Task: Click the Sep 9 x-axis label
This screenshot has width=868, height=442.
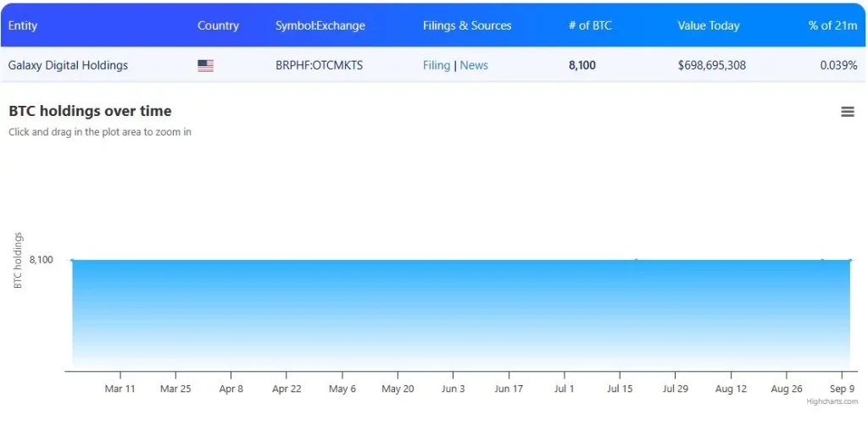Action: (842, 389)
